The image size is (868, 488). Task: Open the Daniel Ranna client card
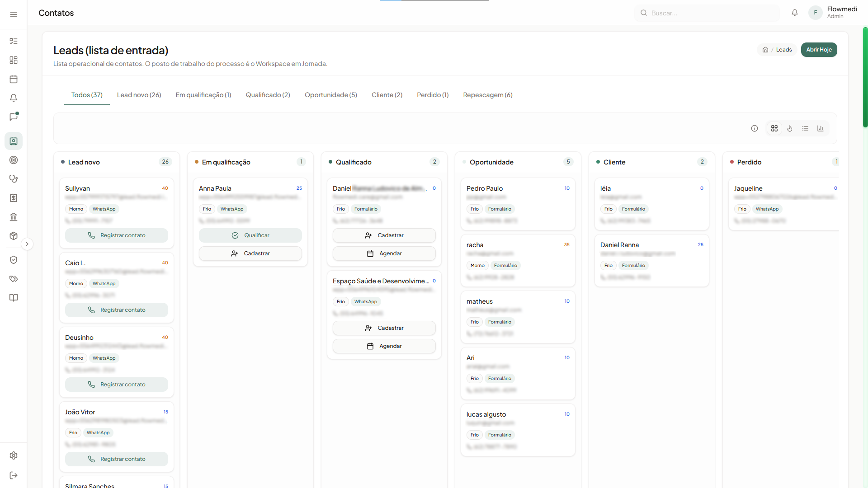tap(652, 261)
